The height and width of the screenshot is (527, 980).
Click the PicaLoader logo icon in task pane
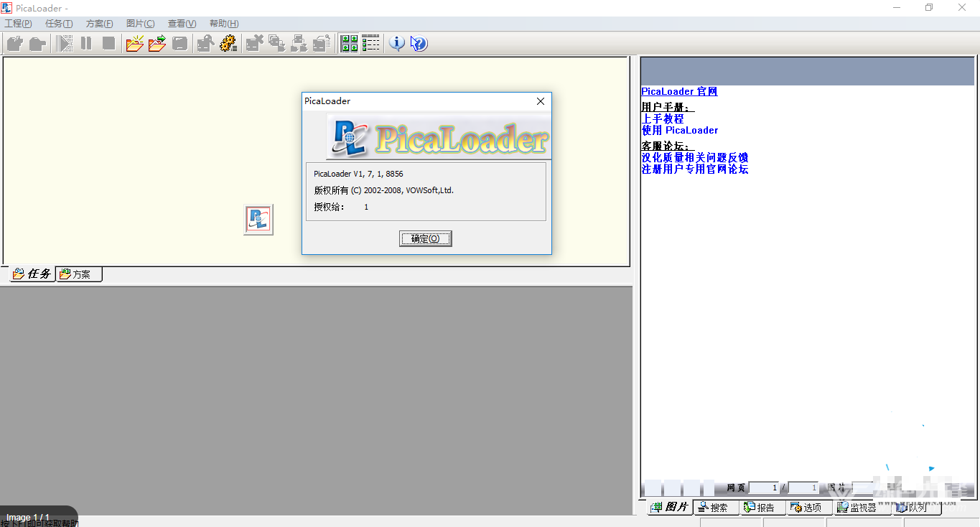[258, 220]
